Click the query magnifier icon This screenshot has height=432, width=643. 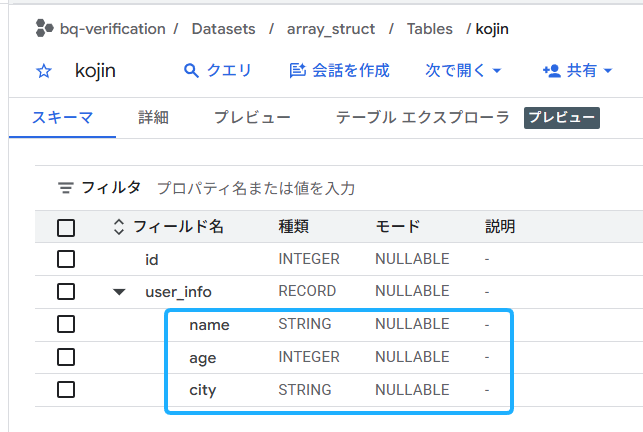coord(193,71)
